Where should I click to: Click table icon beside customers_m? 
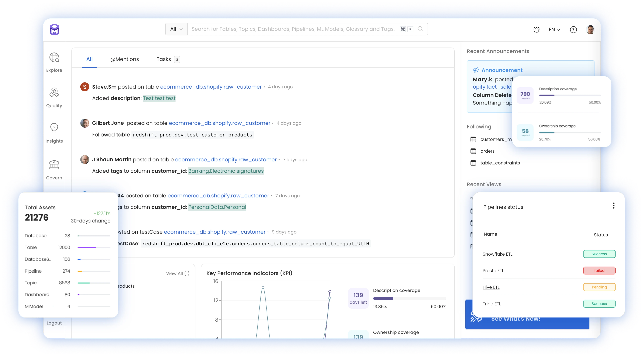point(473,139)
